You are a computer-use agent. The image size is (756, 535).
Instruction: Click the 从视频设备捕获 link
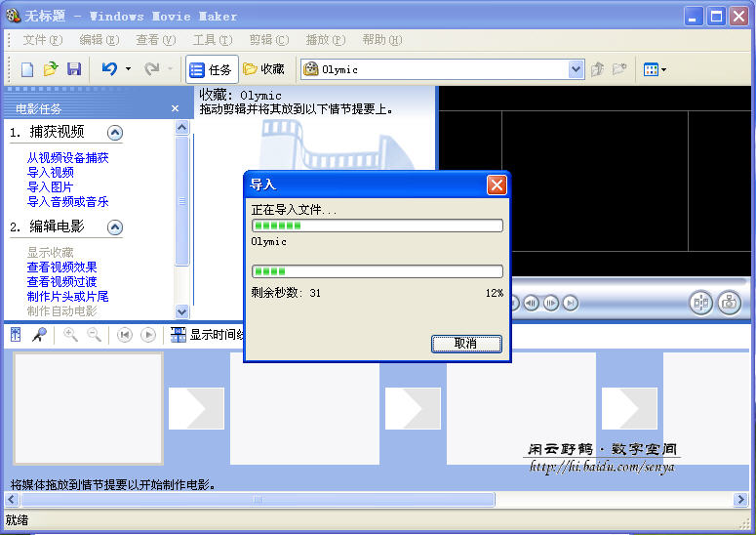[67, 158]
